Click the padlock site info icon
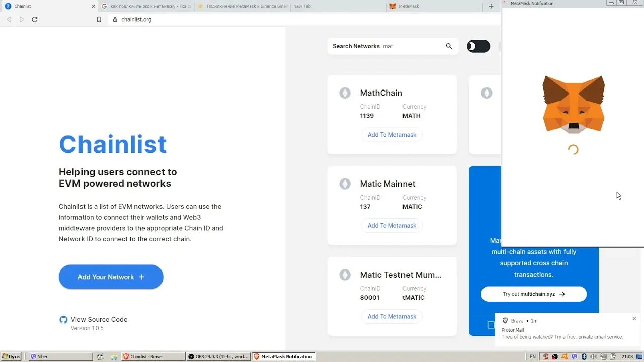Image resolution: width=644 pixels, height=362 pixels. coord(115,19)
